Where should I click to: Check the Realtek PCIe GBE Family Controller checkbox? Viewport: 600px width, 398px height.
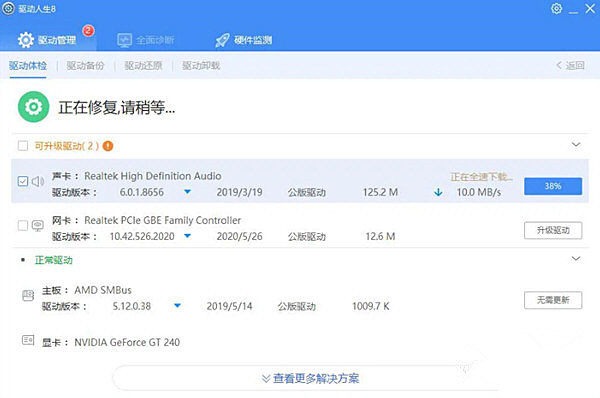(x=23, y=225)
